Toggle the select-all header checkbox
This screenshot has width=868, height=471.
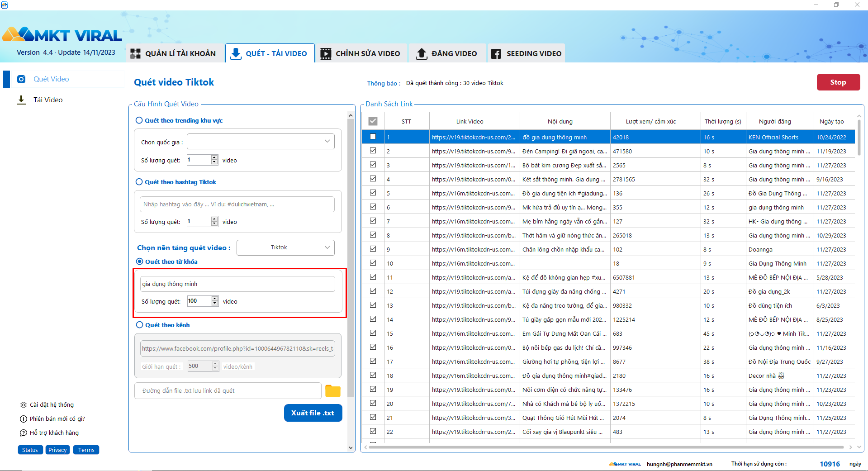click(x=373, y=121)
